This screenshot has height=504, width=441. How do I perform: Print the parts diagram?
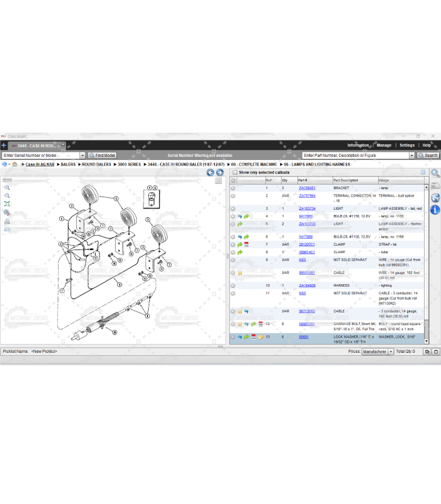tap(7, 221)
